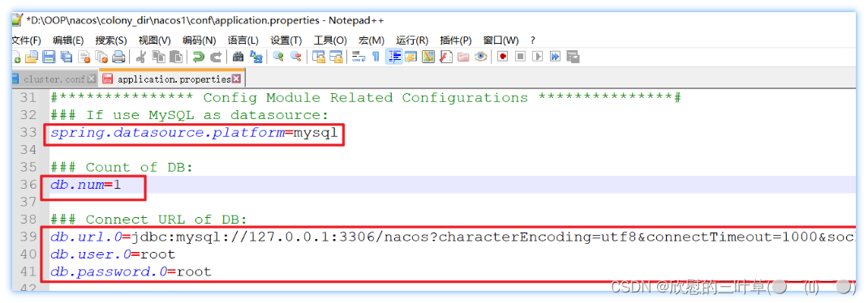Open the 窗口(W) menu
Screen dimensions: 868x303
coord(501,41)
